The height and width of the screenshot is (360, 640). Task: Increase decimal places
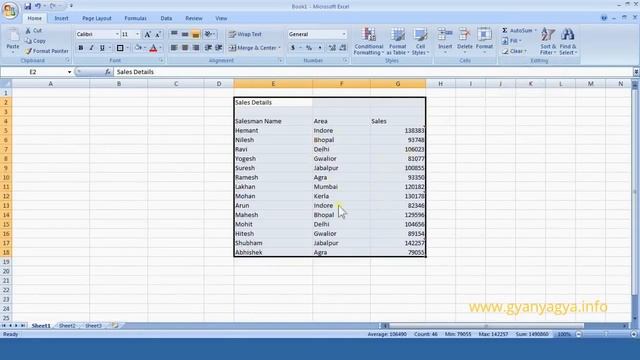[x=332, y=48]
